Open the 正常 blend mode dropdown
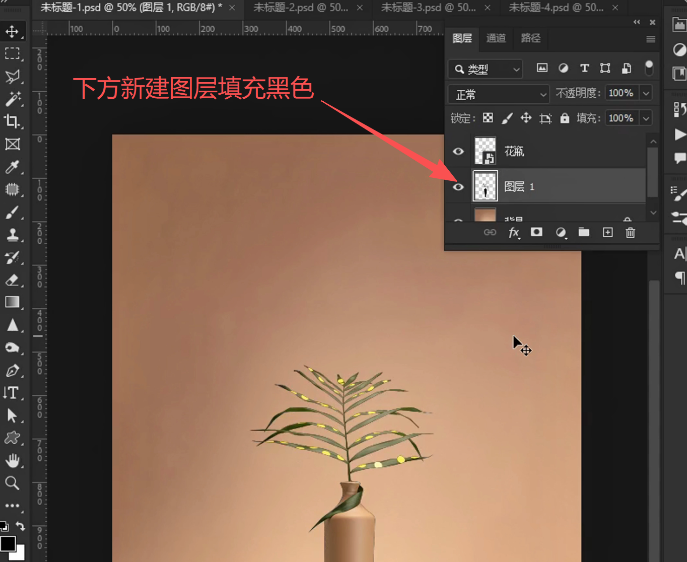This screenshot has height=562, width=687. [499, 95]
